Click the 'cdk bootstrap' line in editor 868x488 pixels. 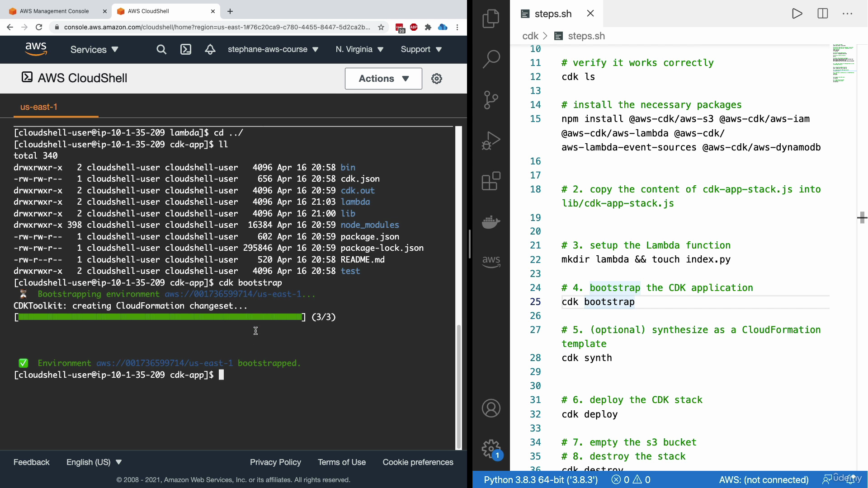[598, 302]
